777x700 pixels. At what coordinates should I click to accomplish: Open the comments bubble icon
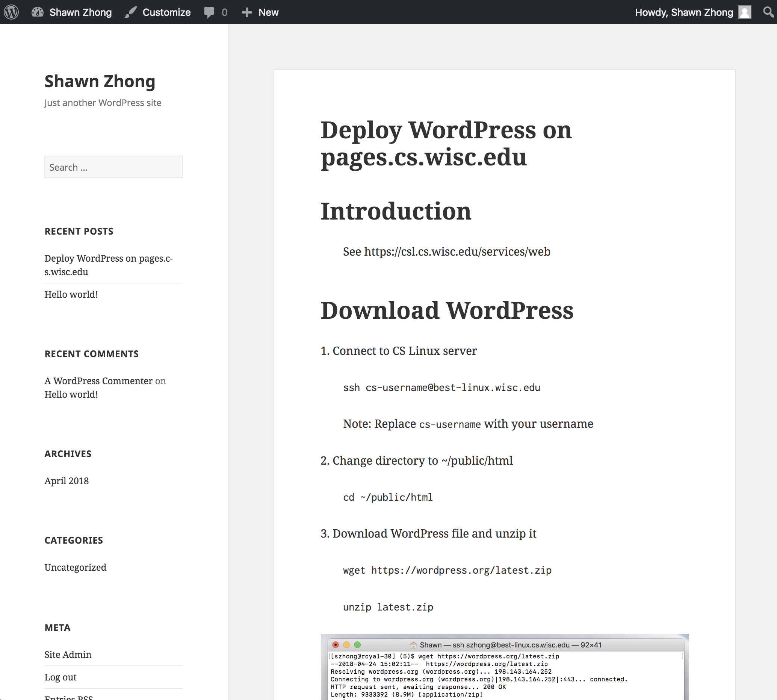(x=209, y=12)
